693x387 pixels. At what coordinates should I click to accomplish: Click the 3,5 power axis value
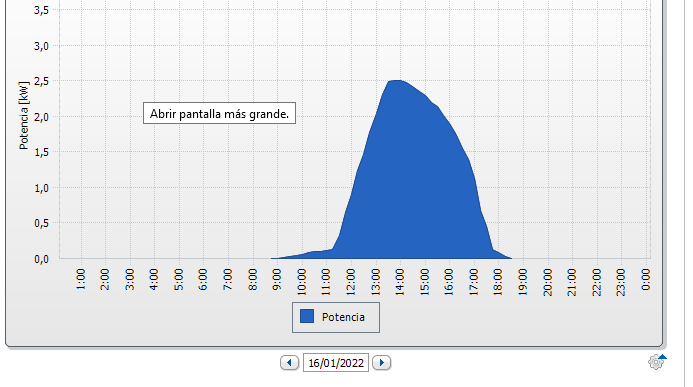(41, 10)
